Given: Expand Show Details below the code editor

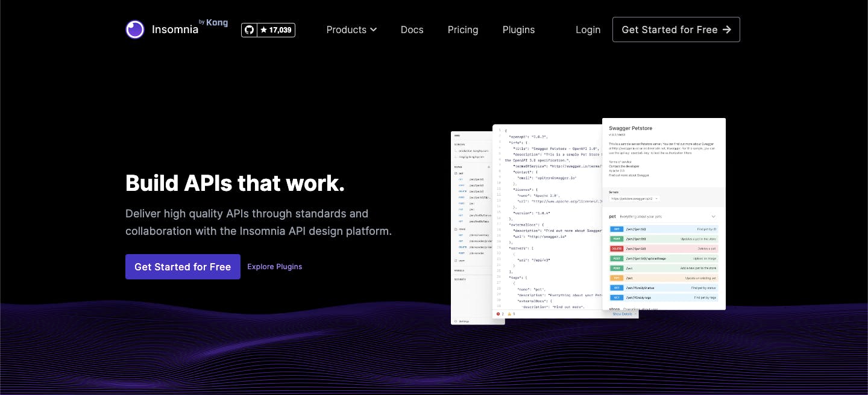Looking at the screenshot, I should click(623, 314).
